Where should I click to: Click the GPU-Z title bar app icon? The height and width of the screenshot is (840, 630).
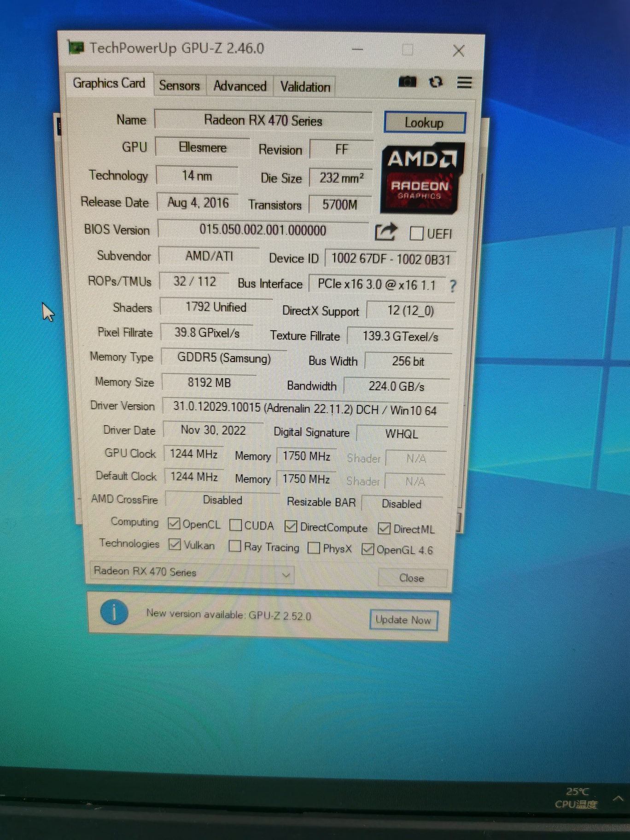[76, 47]
